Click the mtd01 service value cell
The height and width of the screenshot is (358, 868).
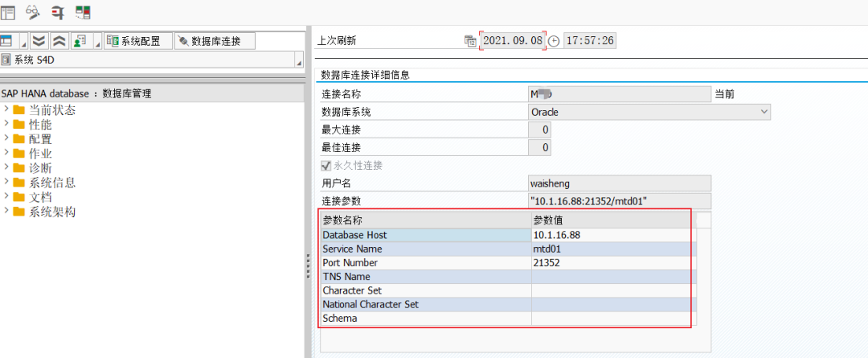pos(611,249)
